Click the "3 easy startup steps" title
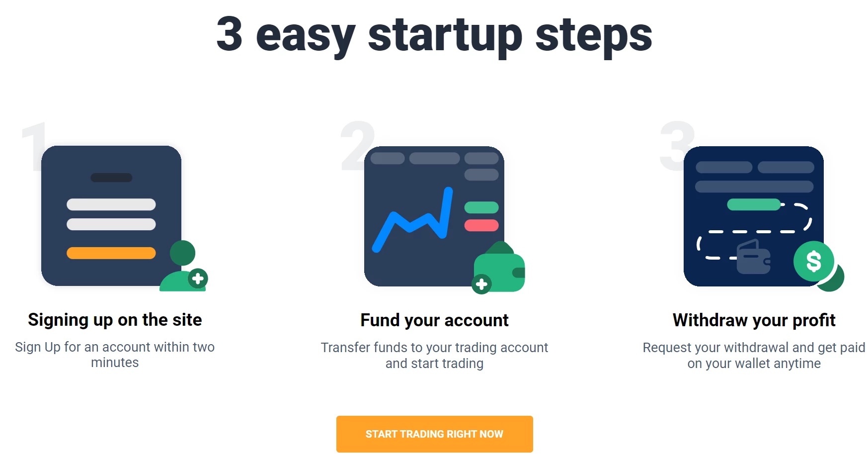 [434, 35]
